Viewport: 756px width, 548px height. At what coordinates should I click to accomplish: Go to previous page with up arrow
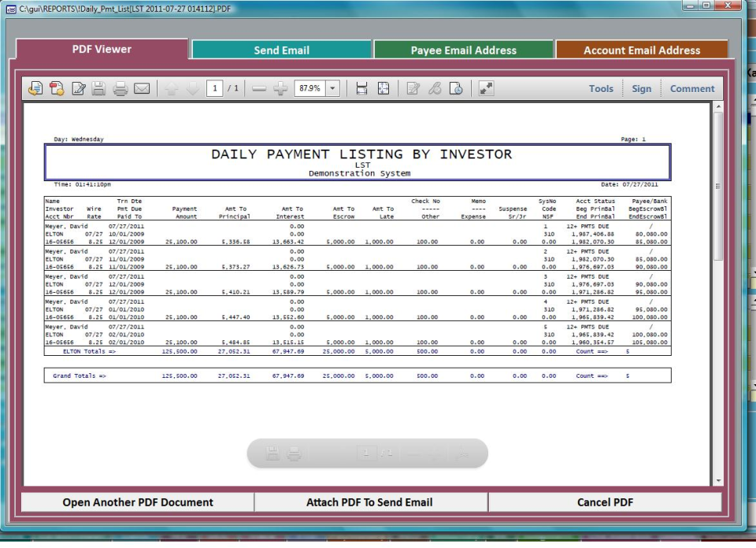click(x=172, y=89)
